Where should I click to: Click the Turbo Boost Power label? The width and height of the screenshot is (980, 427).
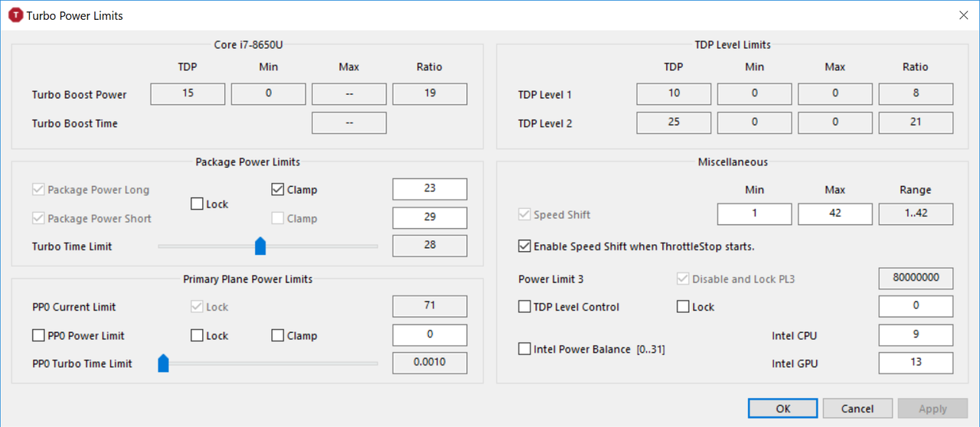tap(80, 95)
